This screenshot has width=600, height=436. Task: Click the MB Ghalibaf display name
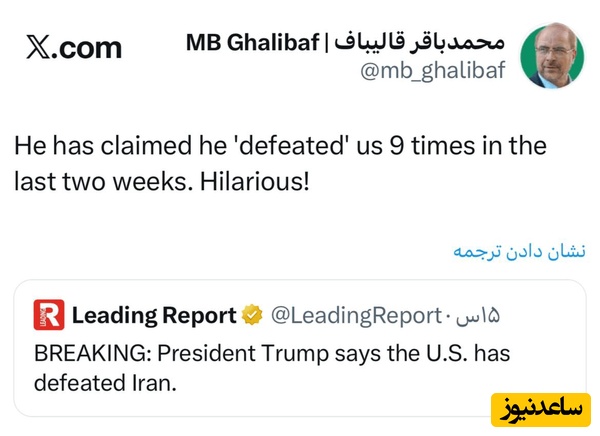tap(250, 42)
